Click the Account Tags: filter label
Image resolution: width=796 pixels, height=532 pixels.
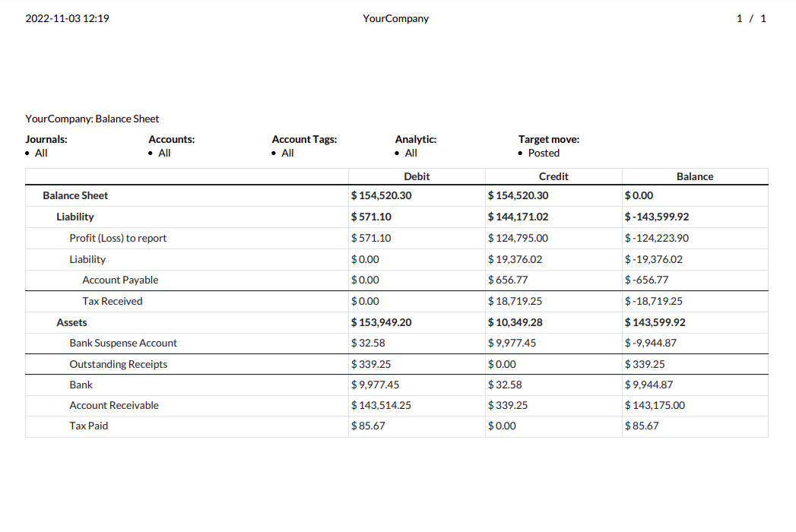[x=304, y=139]
